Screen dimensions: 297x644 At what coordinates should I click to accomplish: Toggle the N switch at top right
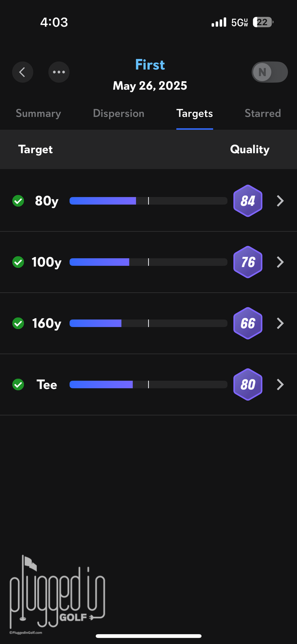(x=270, y=72)
